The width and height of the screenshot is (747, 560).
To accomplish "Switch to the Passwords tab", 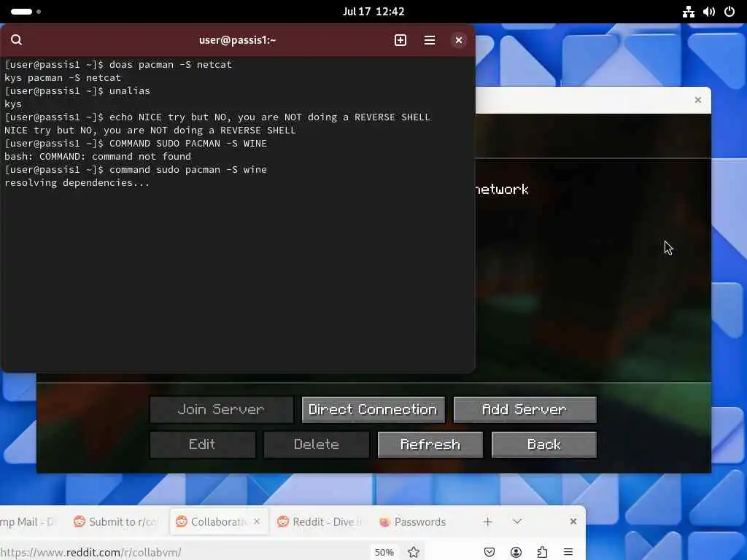I will coord(413,522).
